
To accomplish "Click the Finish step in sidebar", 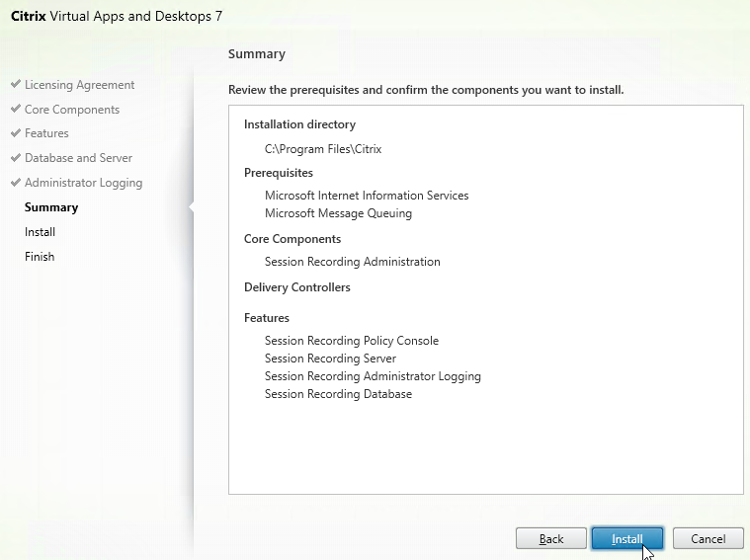I will [x=40, y=257].
